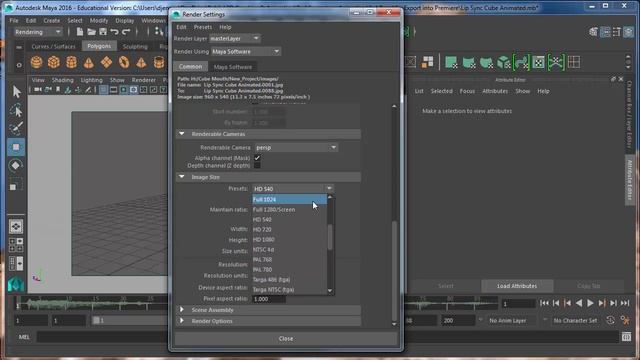The image size is (640, 360).
Task: Open the Renderable Camera persp dropdown
Action: coord(296,147)
